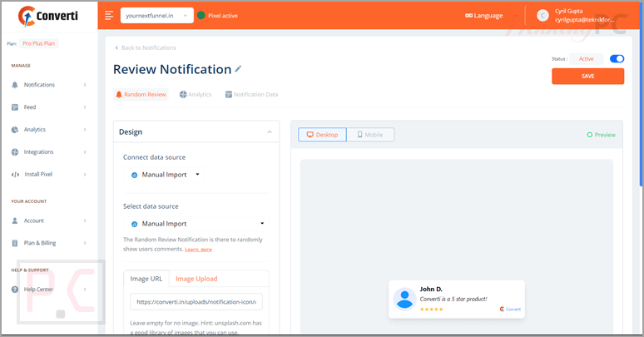The image size is (644, 337).
Task: Click the five-star rating in preview
Action: point(431,309)
